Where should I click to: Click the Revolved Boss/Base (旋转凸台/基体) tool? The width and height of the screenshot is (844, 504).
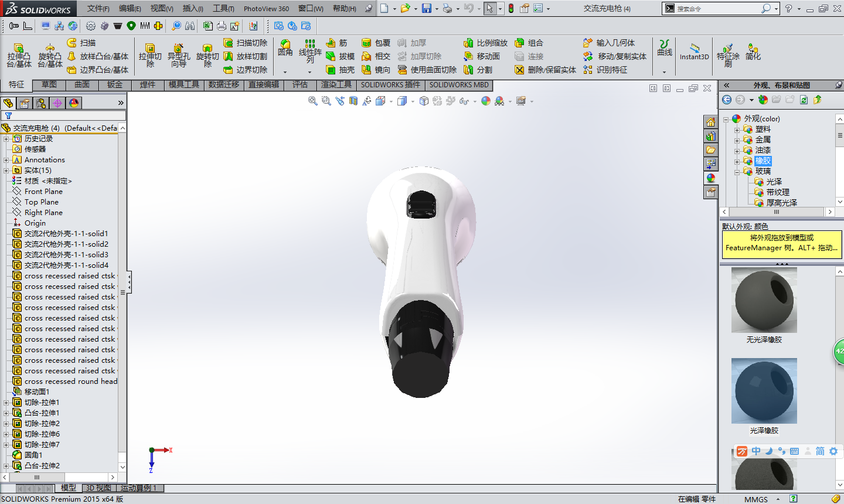tap(50, 56)
